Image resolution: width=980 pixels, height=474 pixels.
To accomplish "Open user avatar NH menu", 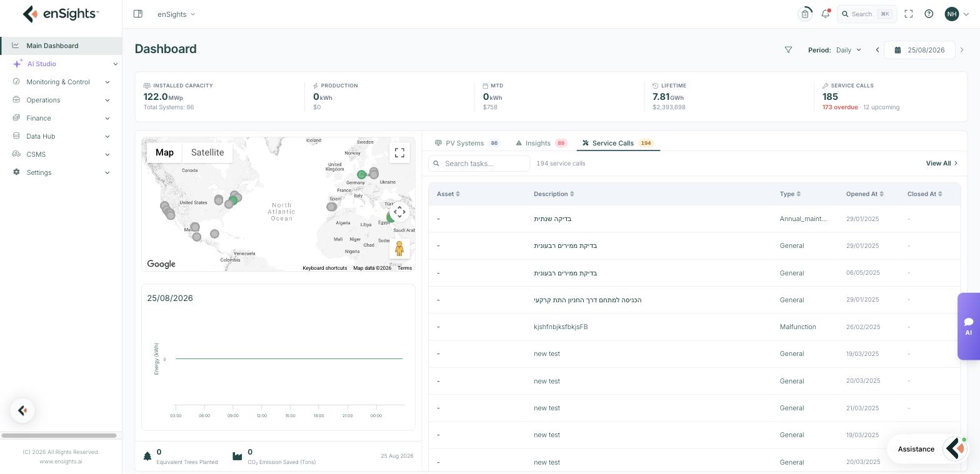I will [x=957, y=14].
